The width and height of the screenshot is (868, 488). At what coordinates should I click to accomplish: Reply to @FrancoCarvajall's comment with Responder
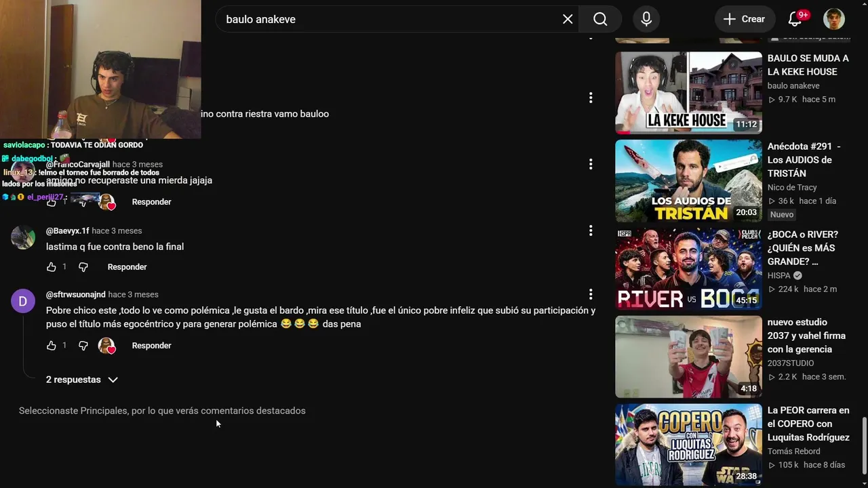click(x=151, y=202)
